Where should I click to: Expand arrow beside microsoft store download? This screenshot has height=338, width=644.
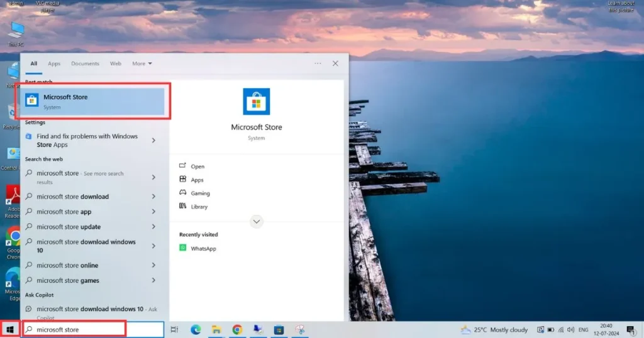pos(153,197)
